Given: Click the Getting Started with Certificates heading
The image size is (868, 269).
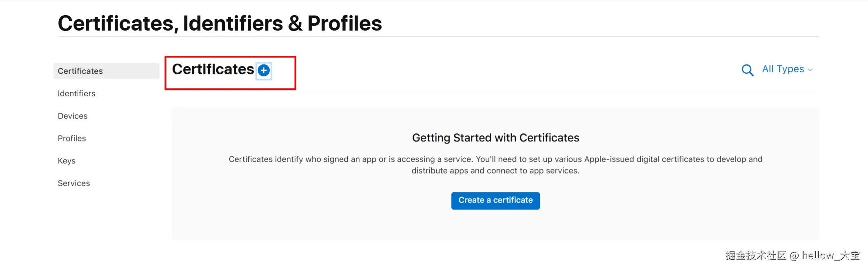Looking at the screenshot, I should [495, 138].
